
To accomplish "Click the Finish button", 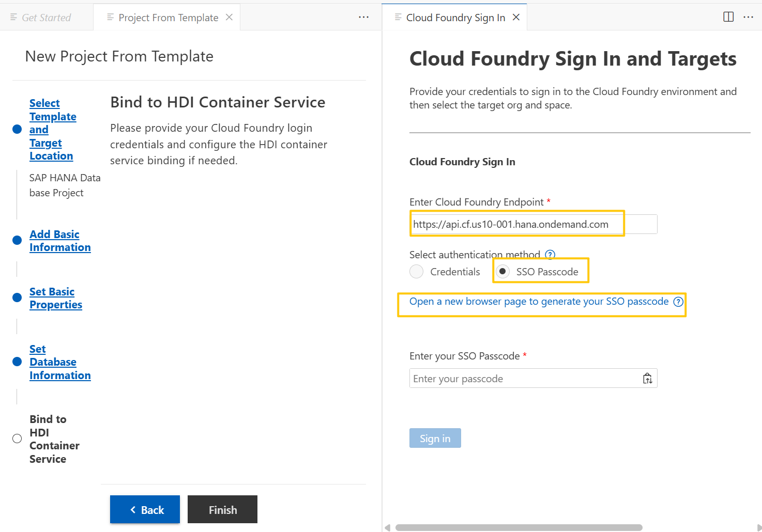I will pos(222,510).
